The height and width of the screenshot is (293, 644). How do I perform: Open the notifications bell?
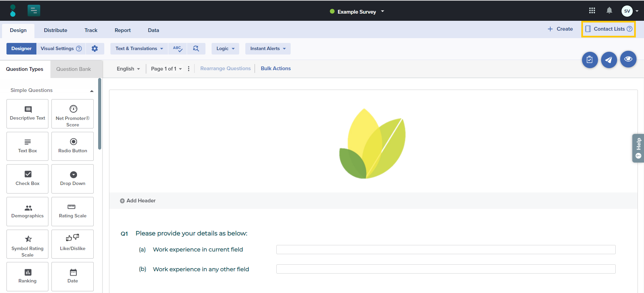point(609,11)
